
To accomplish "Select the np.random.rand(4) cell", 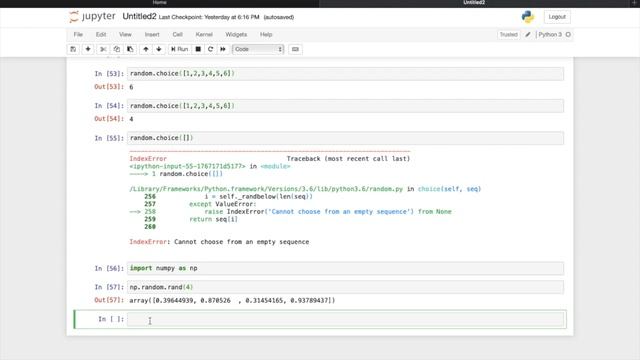I will coord(345,287).
